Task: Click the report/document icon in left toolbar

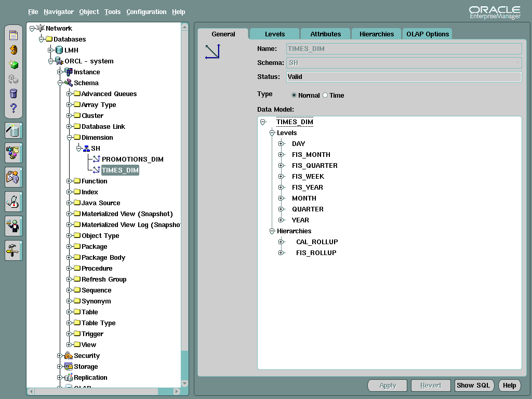Action: point(14,35)
